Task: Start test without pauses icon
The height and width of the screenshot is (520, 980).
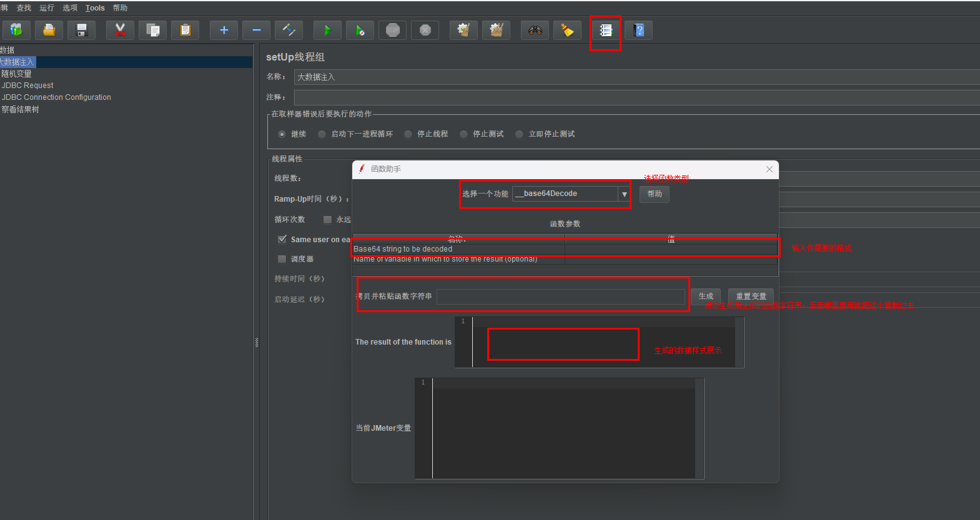Action: 360,30
